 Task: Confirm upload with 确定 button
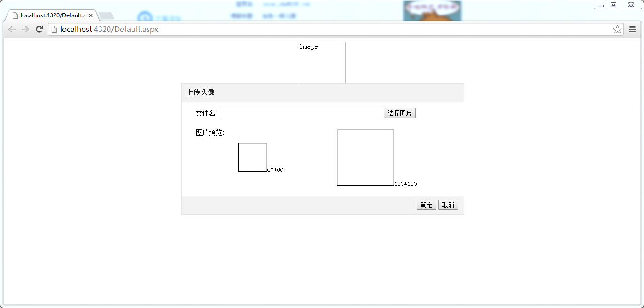tap(427, 205)
